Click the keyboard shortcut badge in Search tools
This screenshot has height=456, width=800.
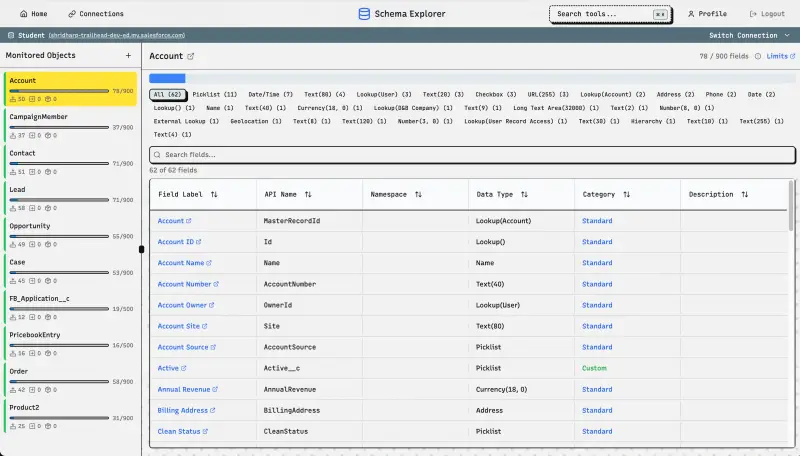[660, 14]
